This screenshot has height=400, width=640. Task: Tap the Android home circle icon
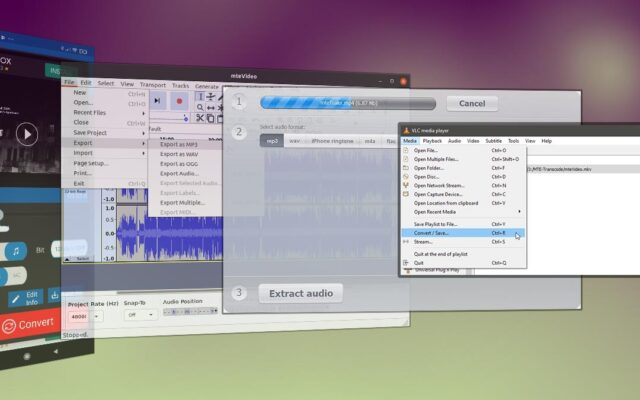coord(27,356)
